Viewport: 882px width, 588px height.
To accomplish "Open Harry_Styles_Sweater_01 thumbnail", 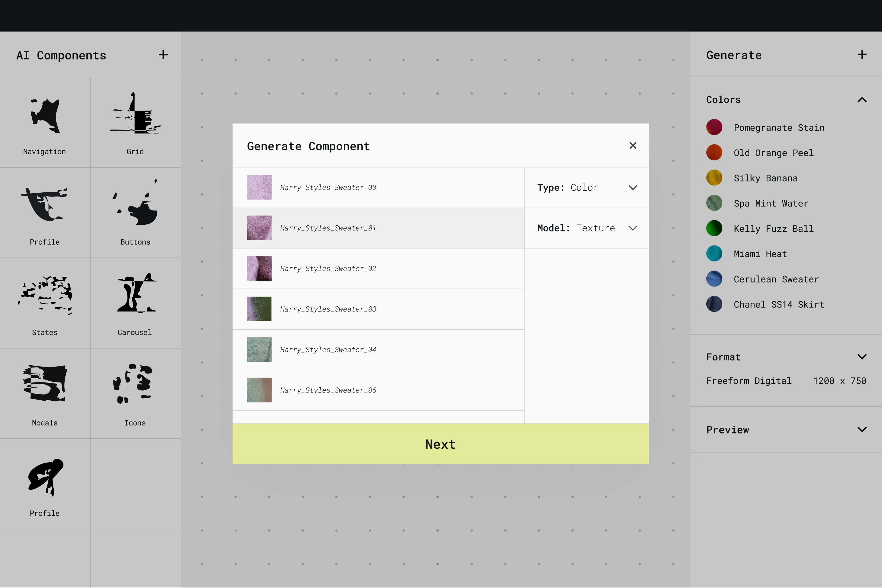I will click(x=259, y=228).
